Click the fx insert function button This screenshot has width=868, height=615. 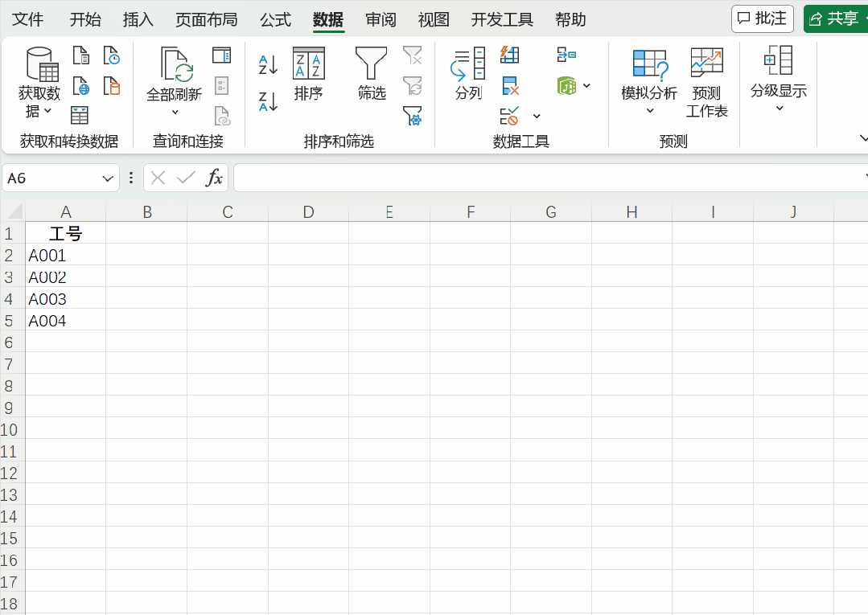pos(214,178)
